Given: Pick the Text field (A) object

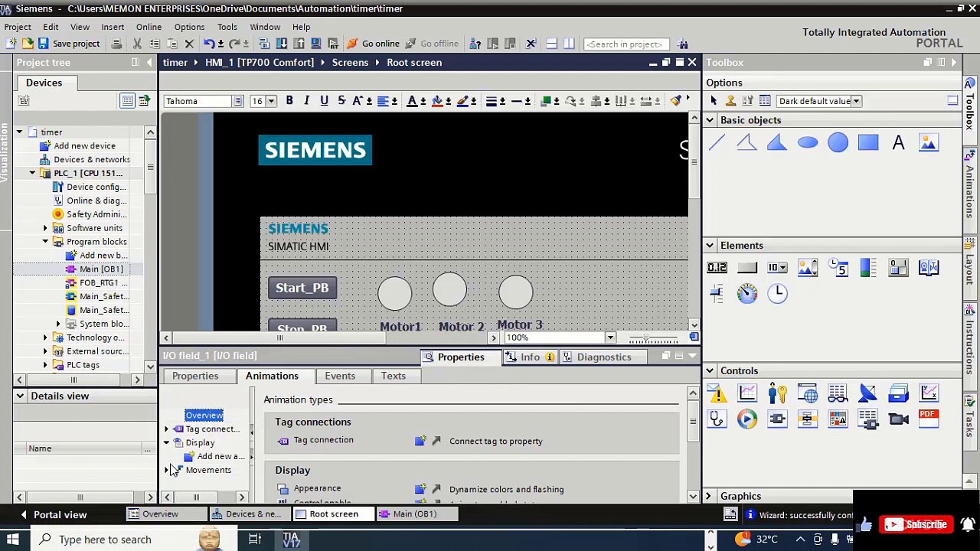Looking at the screenshot, I should [x=898, y=142].
